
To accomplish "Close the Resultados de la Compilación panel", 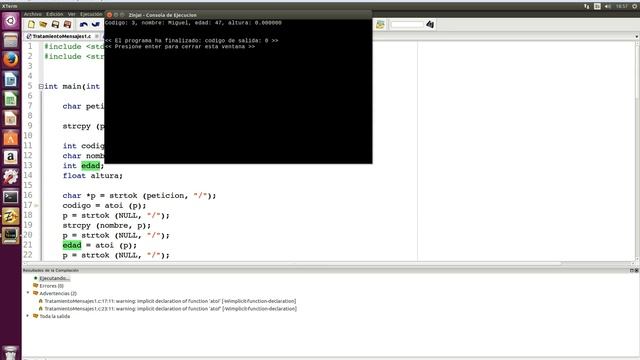I will point(636,270).
